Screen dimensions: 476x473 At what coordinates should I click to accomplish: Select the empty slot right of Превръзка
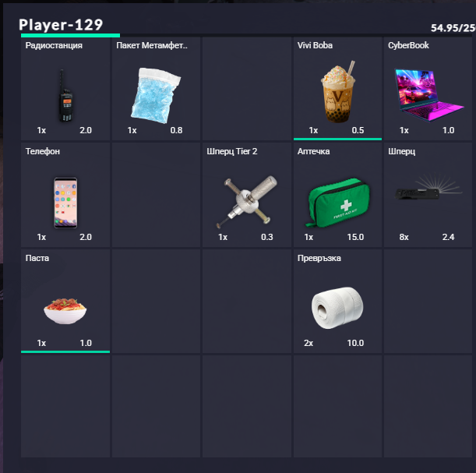pos(428,301)
